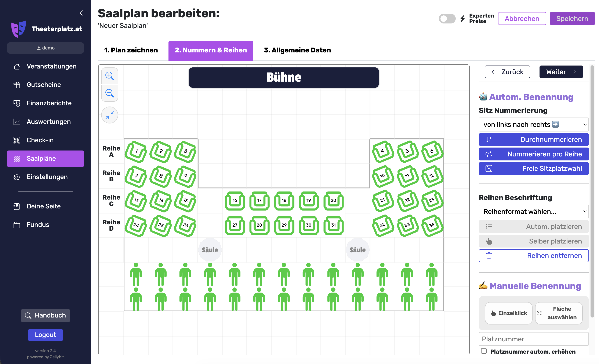The image size is (599, 364).
Task: Open the Sitz Nummerierung direction dropdown
Action: click(x=534, y=124)
